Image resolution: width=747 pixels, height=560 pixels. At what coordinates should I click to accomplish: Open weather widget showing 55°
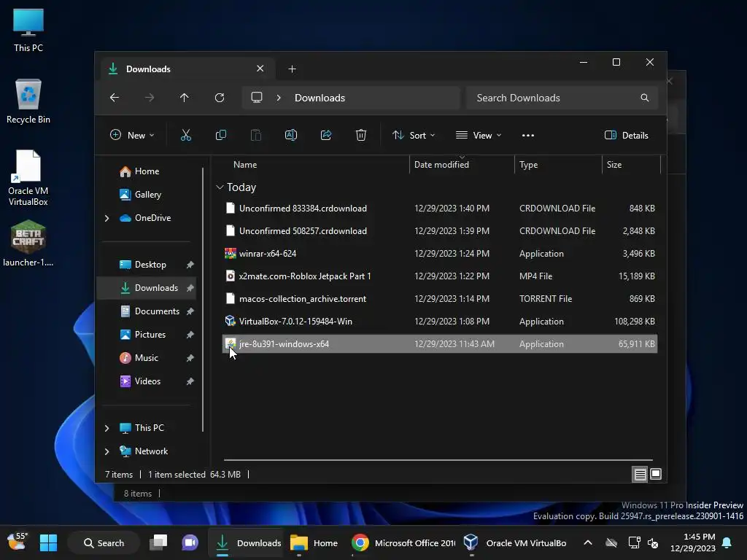18,542
